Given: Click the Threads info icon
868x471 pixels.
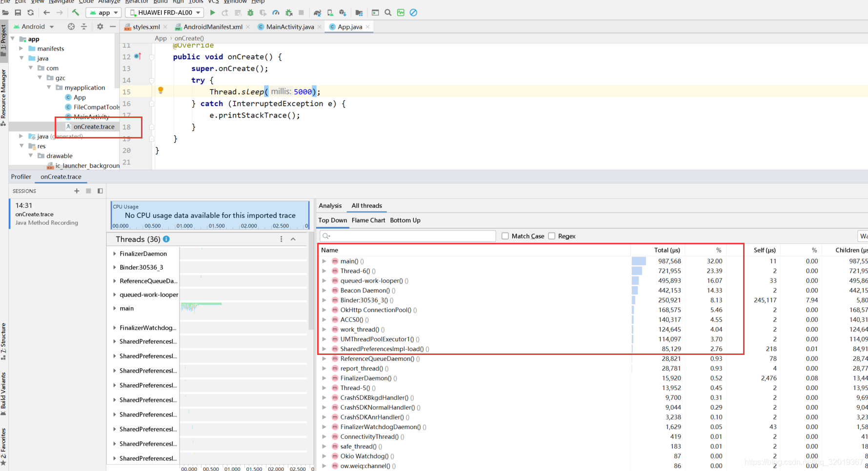Looking at the screenshot, I should point(166,239).
